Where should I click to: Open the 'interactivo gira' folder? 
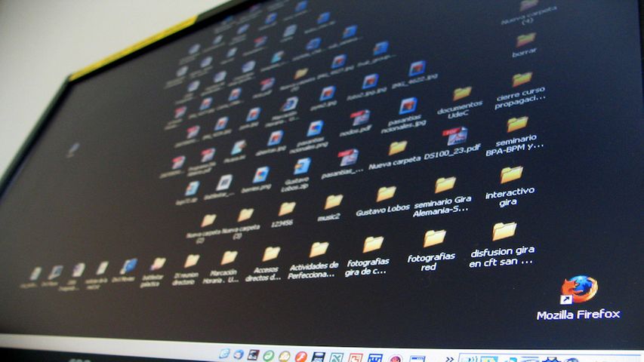tap(511, 175)
